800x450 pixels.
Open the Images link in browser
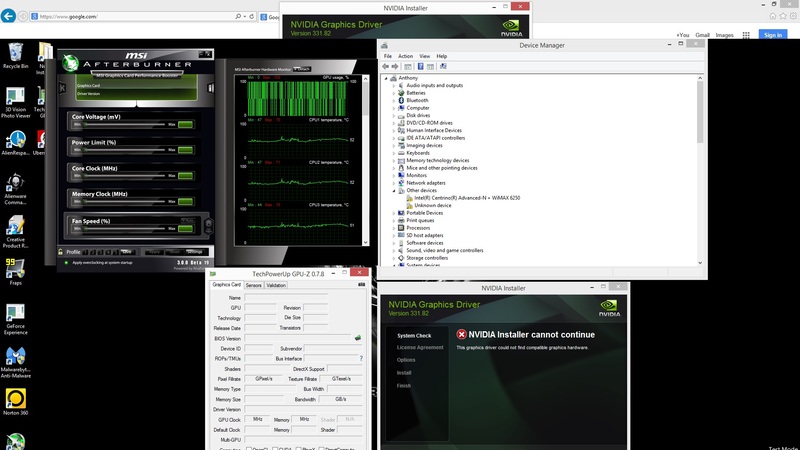pos(724,35)
